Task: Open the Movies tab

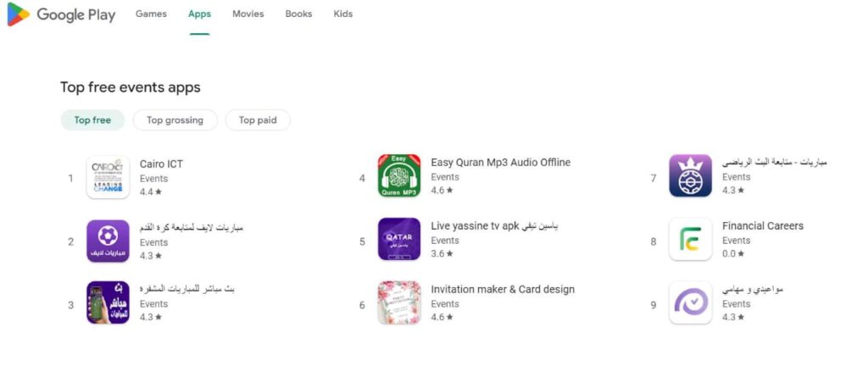Action: 248,14
